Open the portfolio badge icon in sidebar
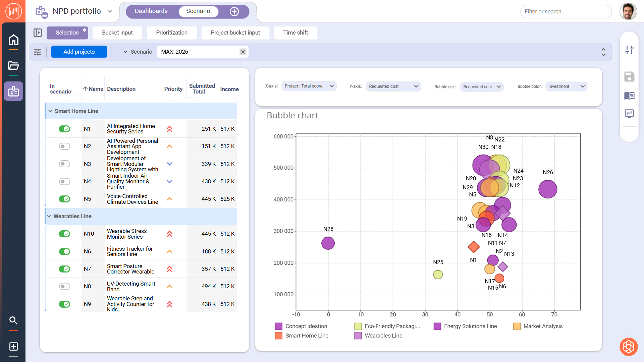644x362 pixels. [13, 91]
